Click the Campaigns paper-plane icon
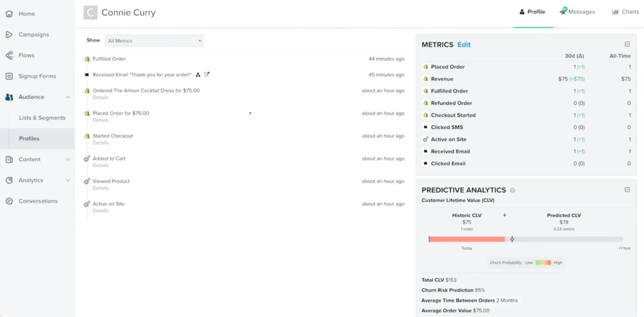Viewport: 644px width, 317px height. click(x=9, y=35)
